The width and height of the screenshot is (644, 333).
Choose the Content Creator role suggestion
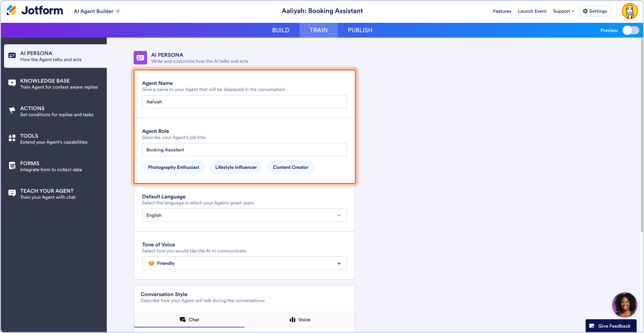point(290,167)
